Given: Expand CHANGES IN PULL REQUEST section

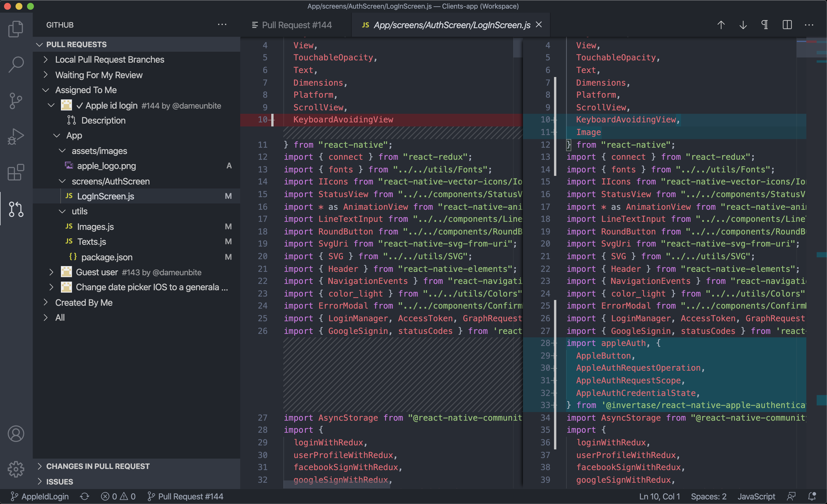Looking at the screenshot, I should coord(136,466).
